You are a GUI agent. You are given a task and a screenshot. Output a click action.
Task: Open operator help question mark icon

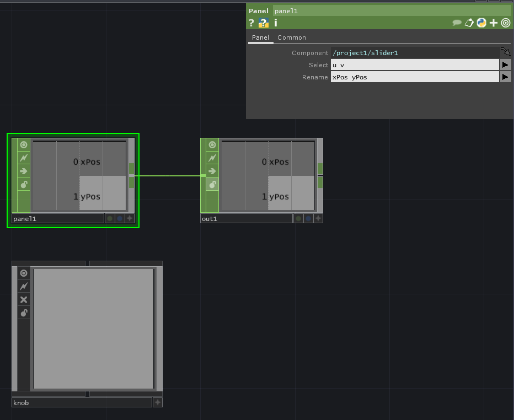(x=251, y=23)
